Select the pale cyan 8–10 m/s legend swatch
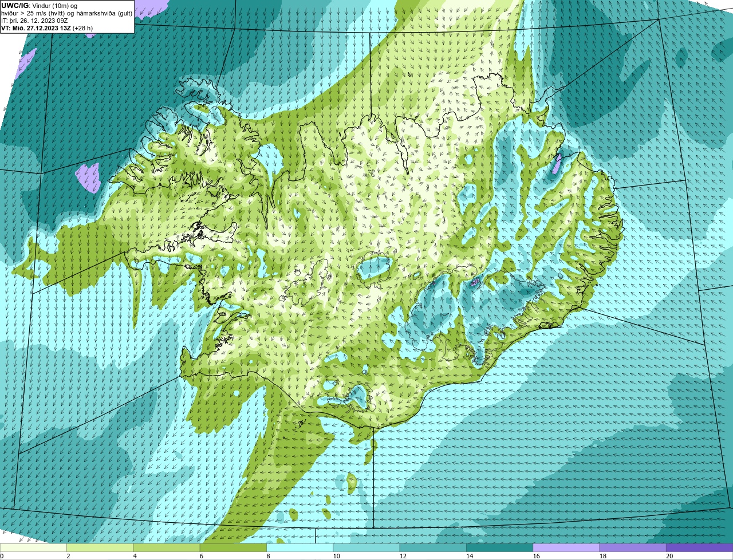Screen dimensions: 733x560 coord(300,547)
